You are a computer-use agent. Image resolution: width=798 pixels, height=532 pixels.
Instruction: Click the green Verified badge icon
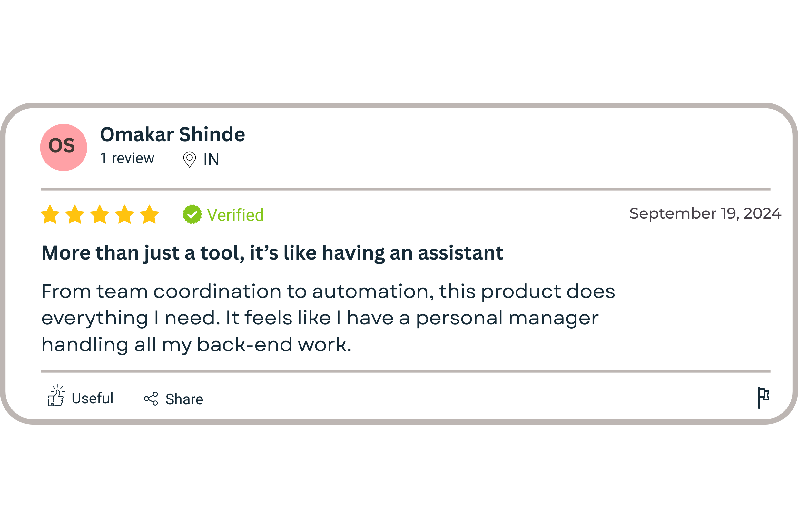click(x=192, y=214)
